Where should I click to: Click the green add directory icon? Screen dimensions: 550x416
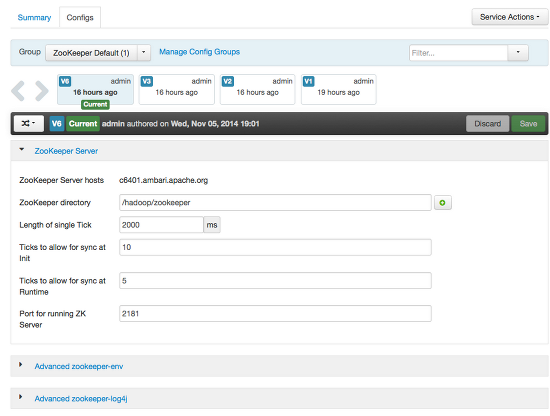[x=443, y=203]
